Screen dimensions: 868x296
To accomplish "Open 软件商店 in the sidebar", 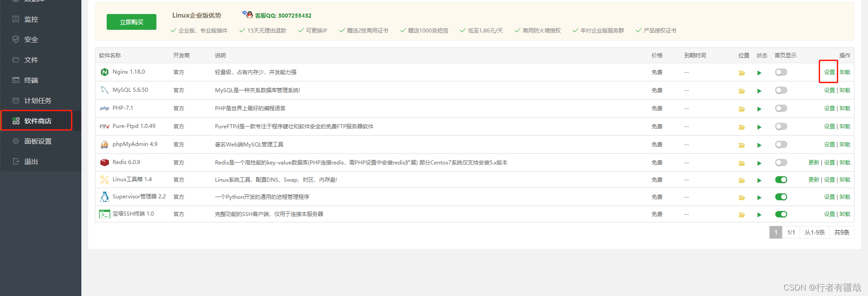I will pyautogui.click(x=38, y=121).
